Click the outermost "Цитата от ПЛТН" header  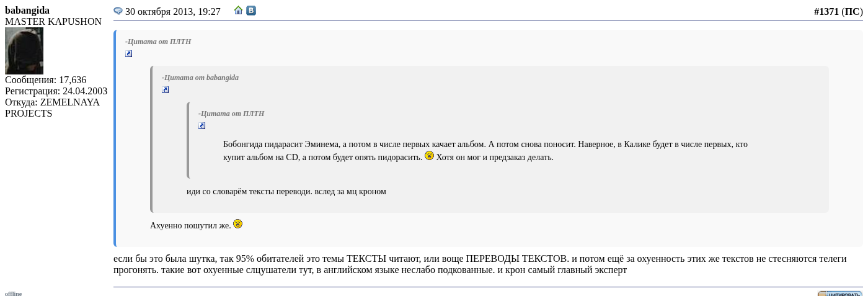pos(158,42)
